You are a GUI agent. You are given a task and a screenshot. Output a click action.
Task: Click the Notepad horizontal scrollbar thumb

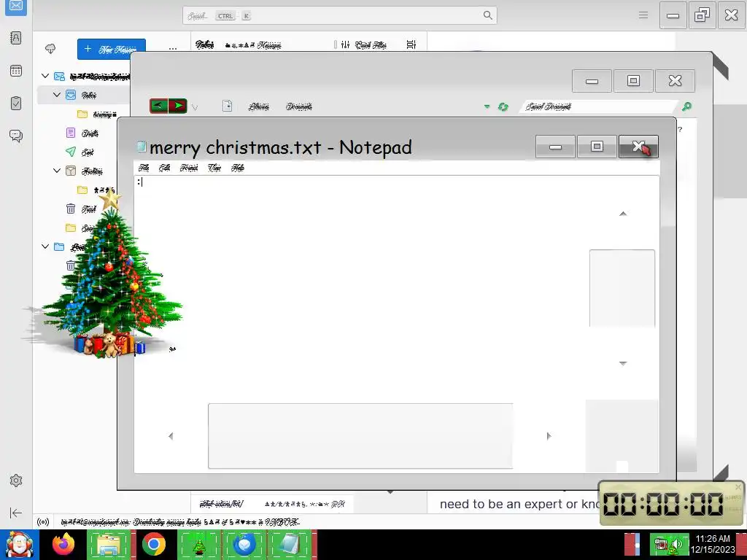360,436
